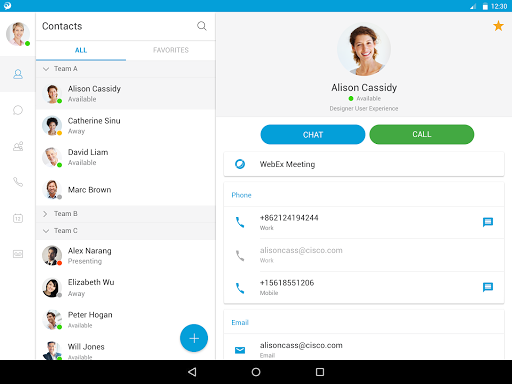Image resolution: width=512 pixels, height=384 pixels.
Task: Switch to the ALL contacts tab
Action: click(81, 50)
